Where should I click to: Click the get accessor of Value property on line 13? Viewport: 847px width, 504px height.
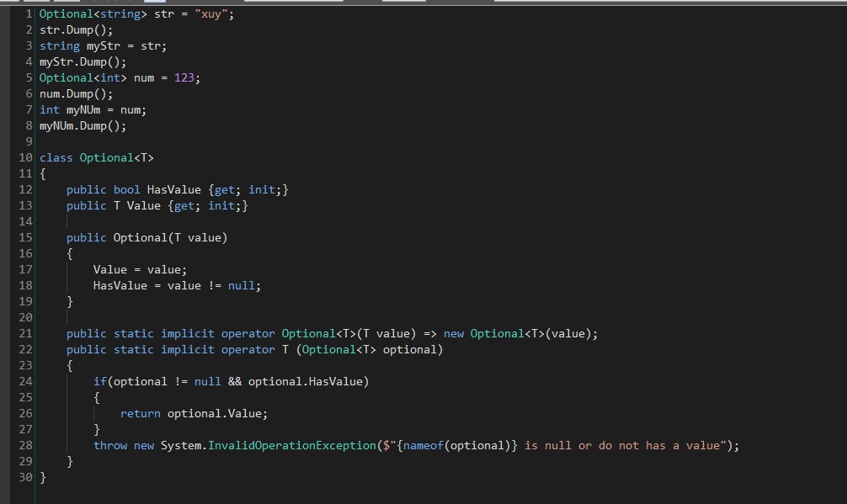184,205
